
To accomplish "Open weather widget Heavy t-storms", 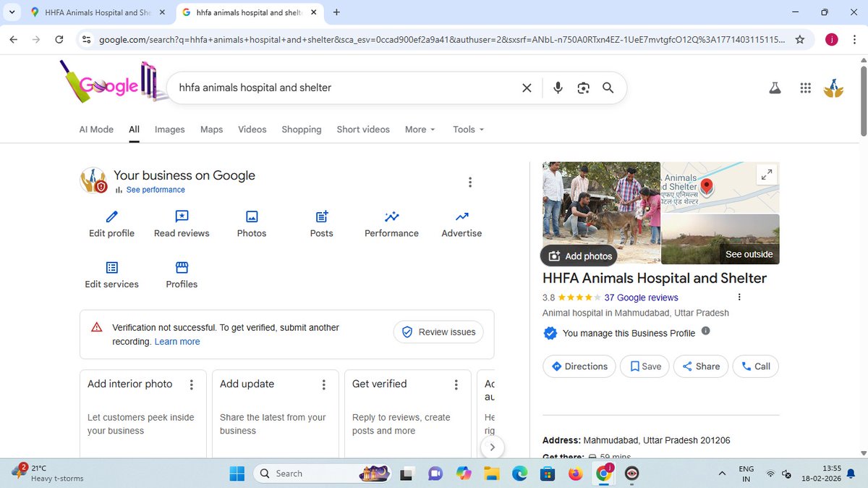I will click(48, 474).
